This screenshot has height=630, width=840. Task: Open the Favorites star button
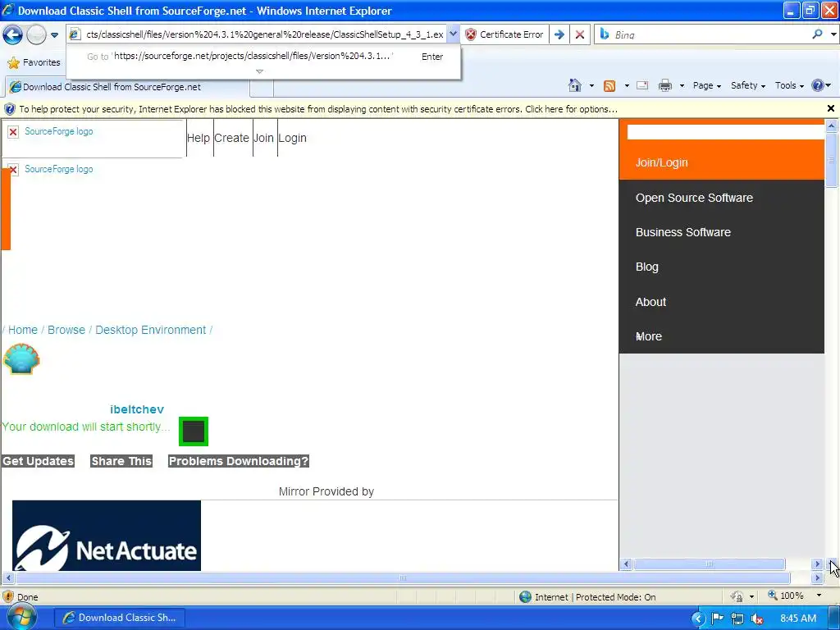tap(34, 62)
